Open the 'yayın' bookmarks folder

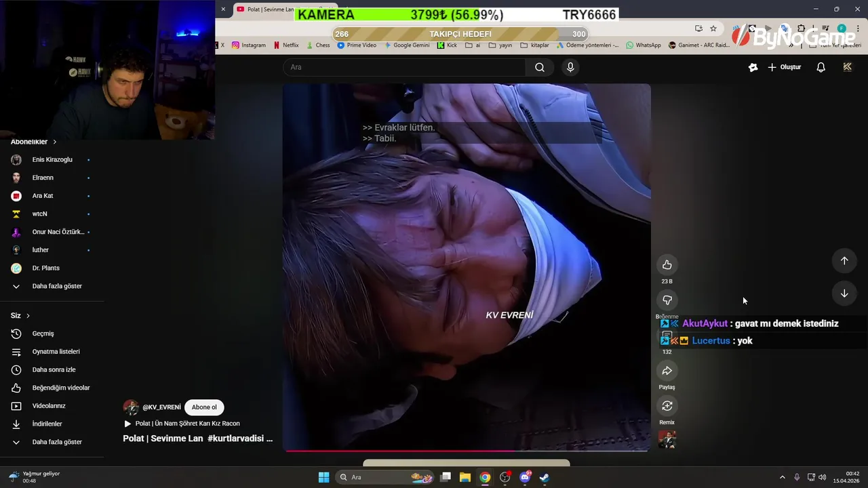(x=500, y=45)
